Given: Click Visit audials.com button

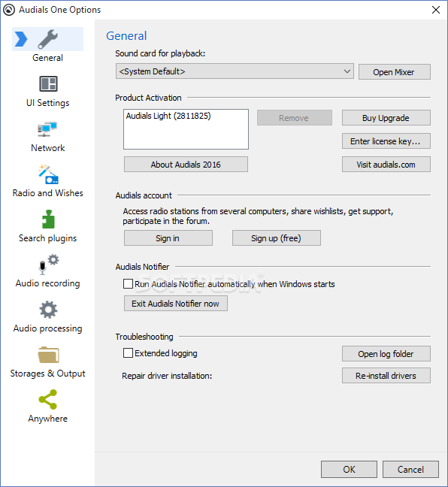Looking at the screenshot, I should 386,165.
